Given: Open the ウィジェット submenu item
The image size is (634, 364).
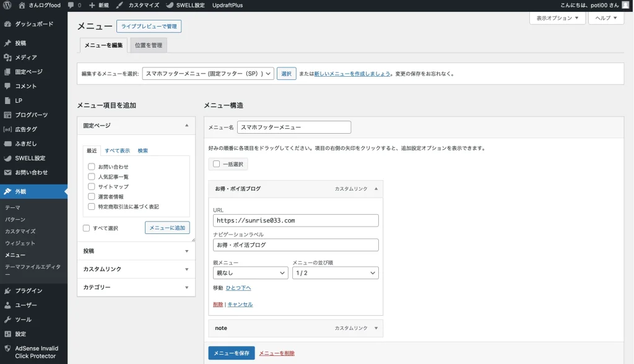Looking at the screenshot, I should [x=20, y=243].
